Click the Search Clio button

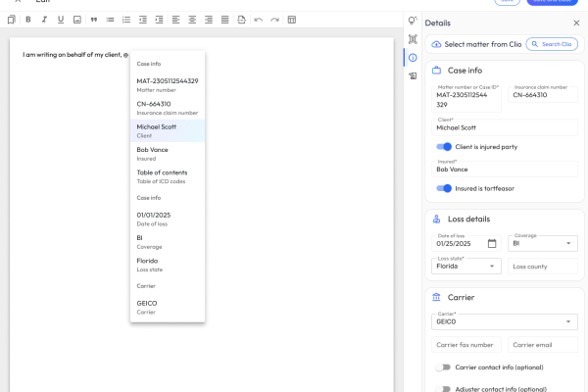pos(552,44)
